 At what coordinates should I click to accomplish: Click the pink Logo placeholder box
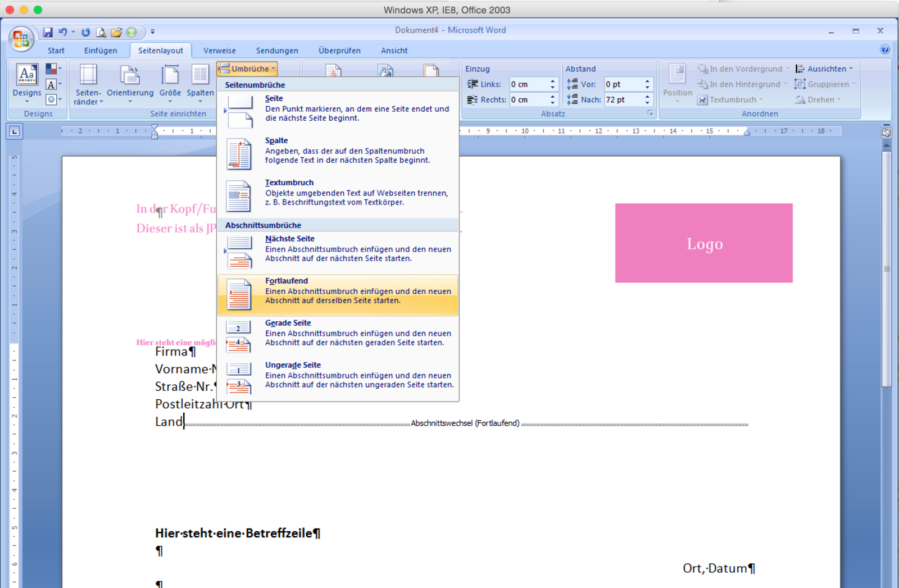tap(703, 243)
